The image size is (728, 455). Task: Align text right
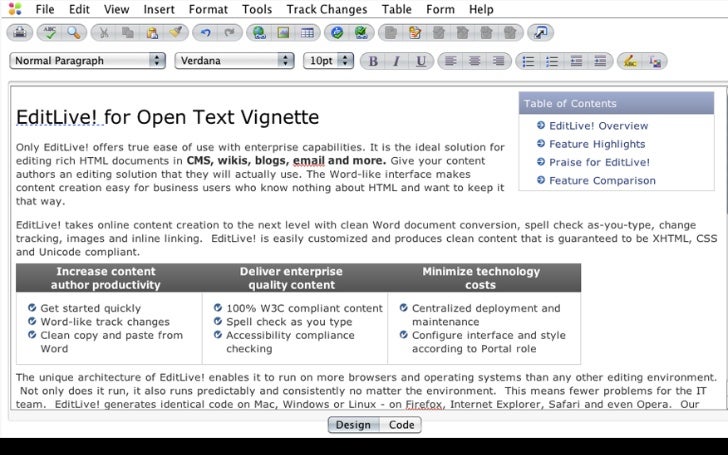click(x=499, y=61)
